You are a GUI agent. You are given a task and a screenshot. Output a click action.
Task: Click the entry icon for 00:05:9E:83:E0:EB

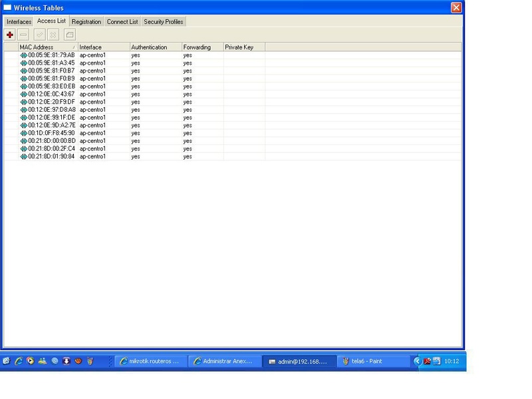tap(23, 86)
